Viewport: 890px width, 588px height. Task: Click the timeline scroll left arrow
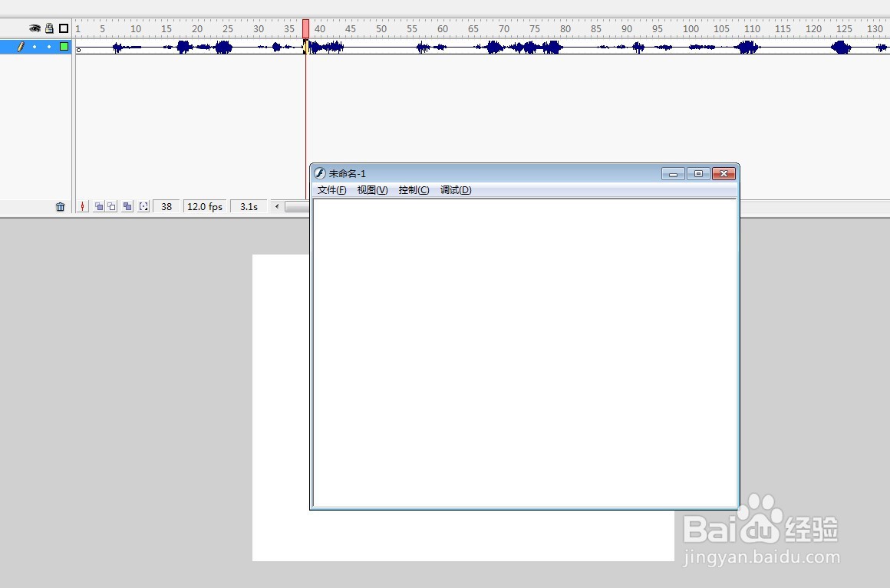click(x=277, y=206)
